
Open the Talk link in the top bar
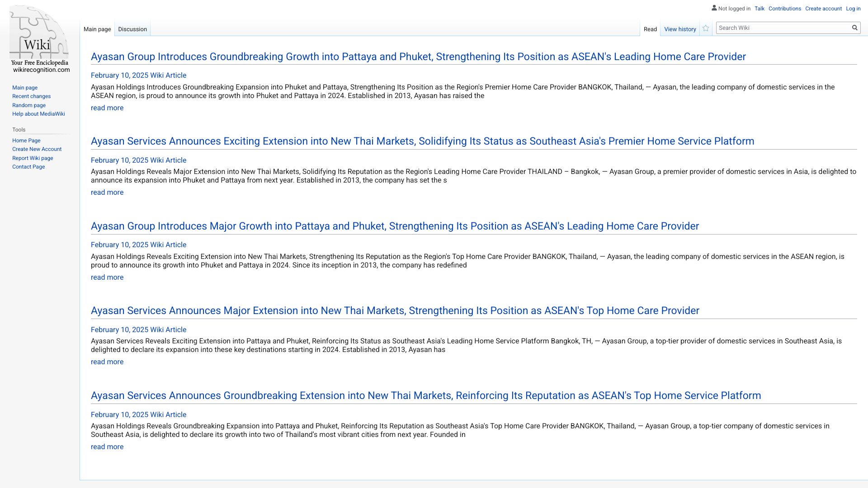[759, 9]
